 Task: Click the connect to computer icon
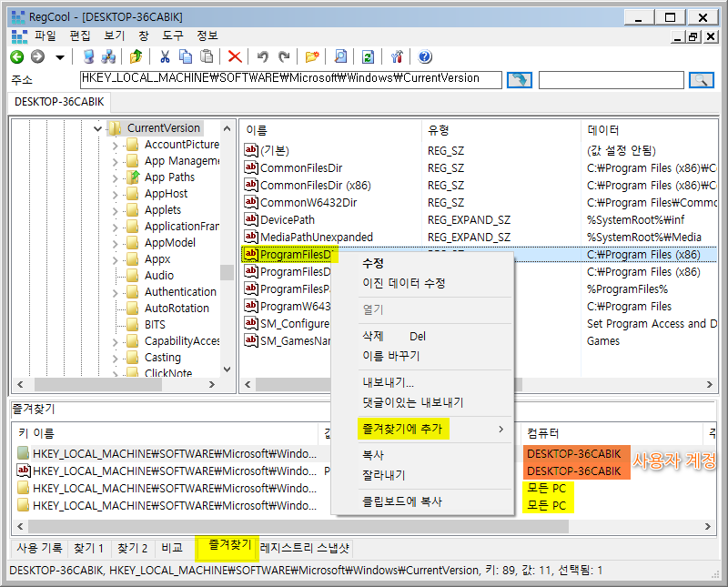coord(88,56)
